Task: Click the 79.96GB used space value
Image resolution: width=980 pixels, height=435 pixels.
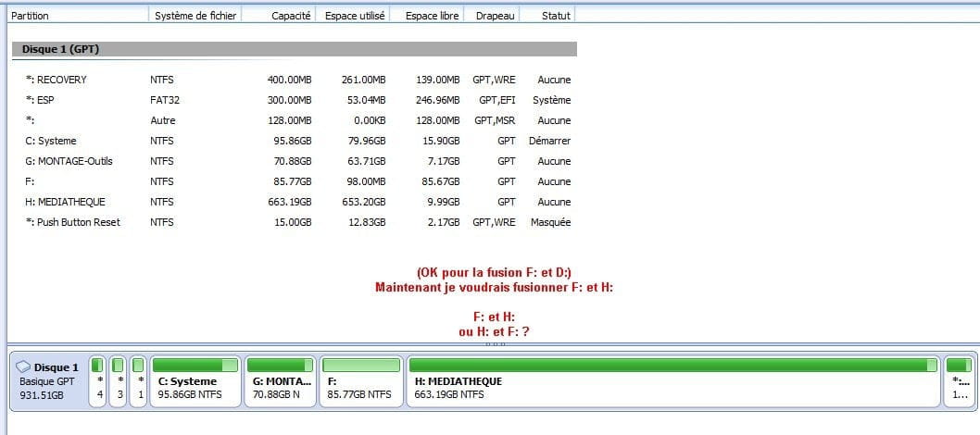Action: pyautogui.click(x=368, y=141)
